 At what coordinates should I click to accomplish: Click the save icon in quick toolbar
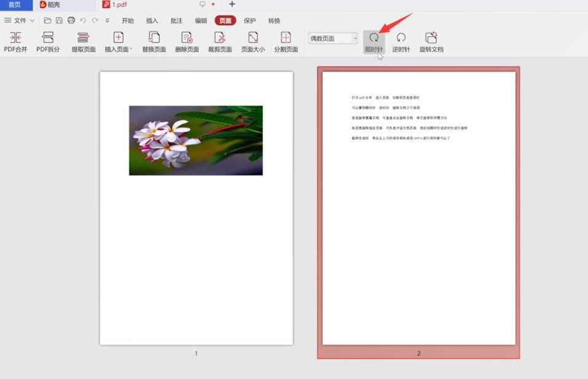[x=59, y=20]
